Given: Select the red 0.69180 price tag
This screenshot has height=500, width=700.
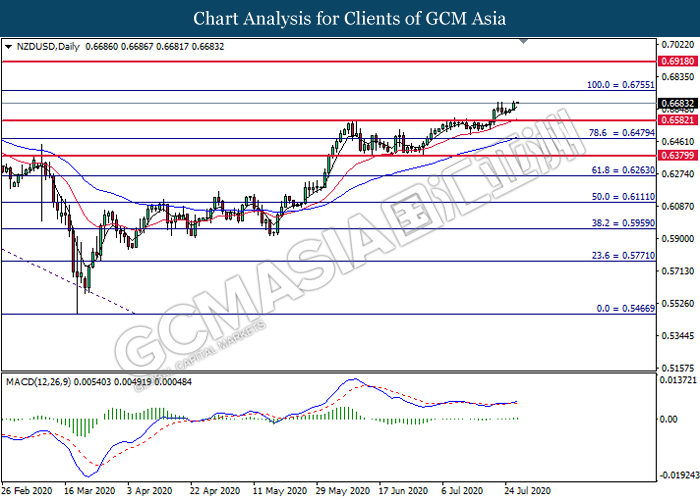Looking at the screenshot, I should pos(678,61).
